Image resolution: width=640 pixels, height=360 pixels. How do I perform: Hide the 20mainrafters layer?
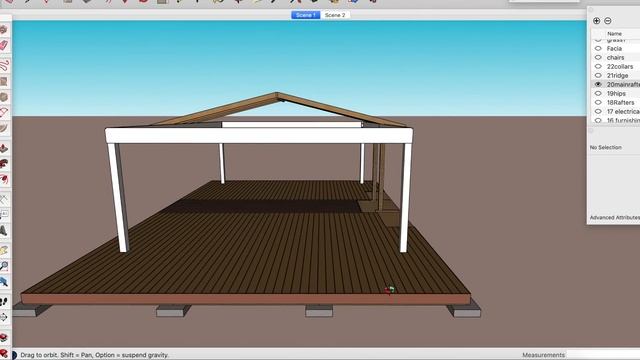click(x=598, y=84)
